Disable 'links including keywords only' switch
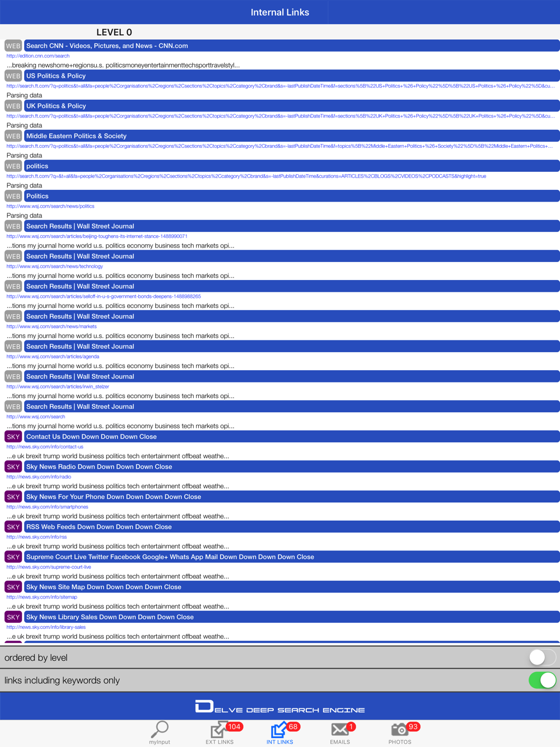 pos(542,680)
